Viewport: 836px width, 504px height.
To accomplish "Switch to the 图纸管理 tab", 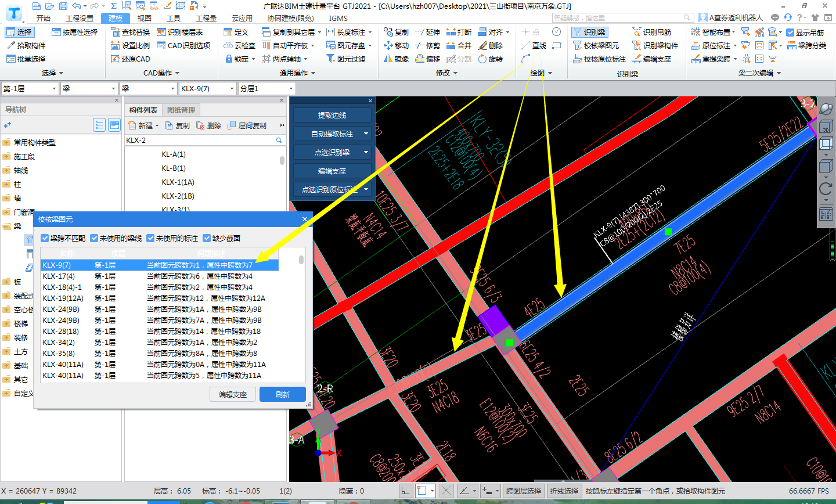I will (181, 110).
